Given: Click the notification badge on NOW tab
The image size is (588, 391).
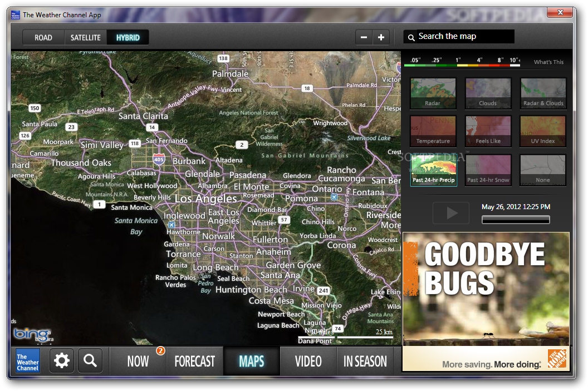Looking at the screenshot, I should pos(160,350).
